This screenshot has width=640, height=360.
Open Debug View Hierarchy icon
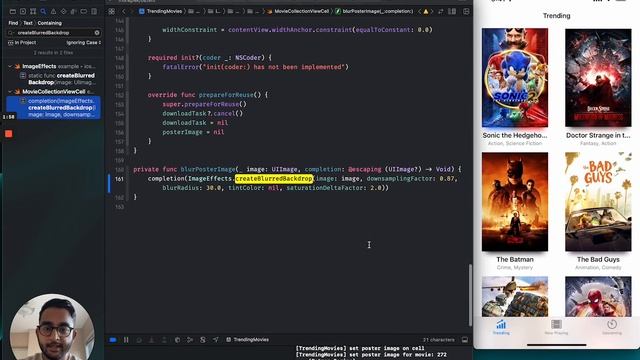[177, 340]
